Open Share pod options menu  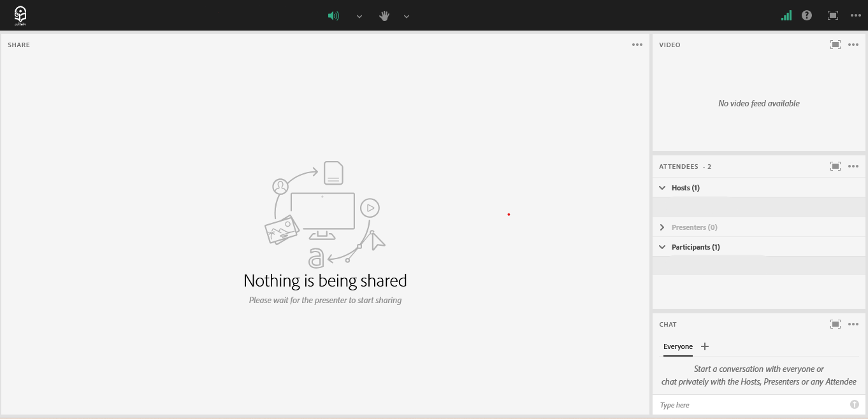click(637, 45)
